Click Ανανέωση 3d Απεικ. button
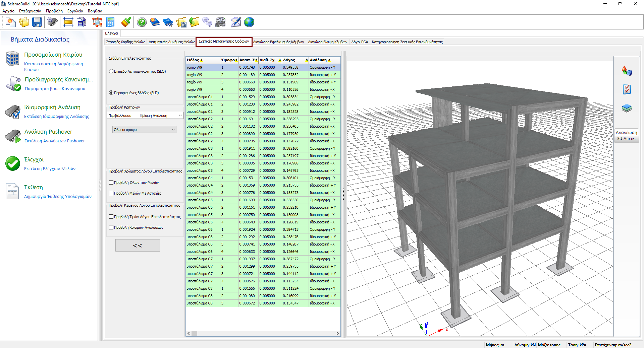This screenshot has height=348, width=644. click(626, 135)
